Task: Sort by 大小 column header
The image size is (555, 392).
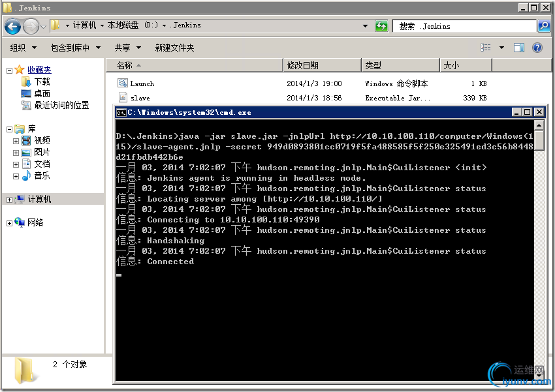Action: [466, 65]
